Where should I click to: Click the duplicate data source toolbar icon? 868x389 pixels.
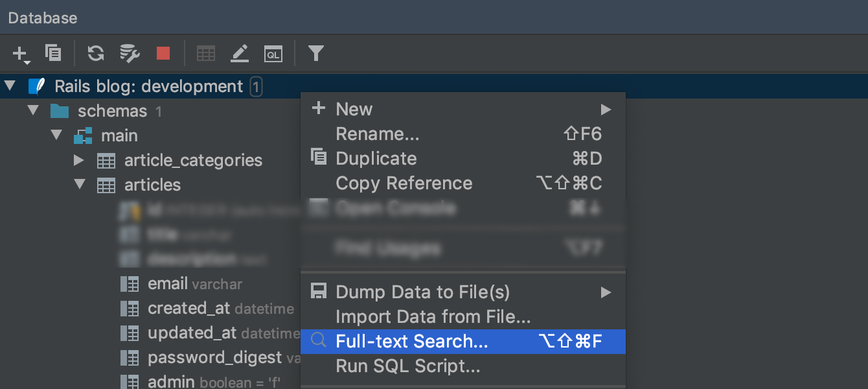pos(53,53)
